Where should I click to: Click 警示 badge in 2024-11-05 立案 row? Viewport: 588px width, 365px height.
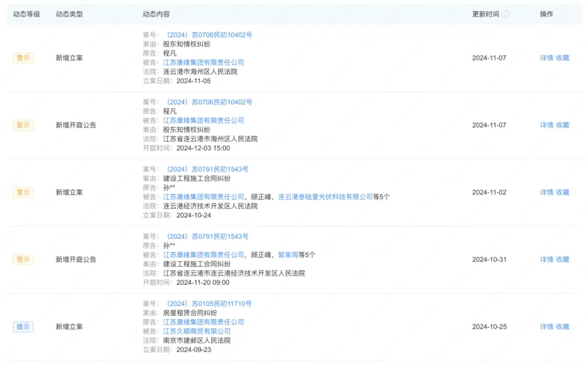pyautogui.click(x=23, y=58)
